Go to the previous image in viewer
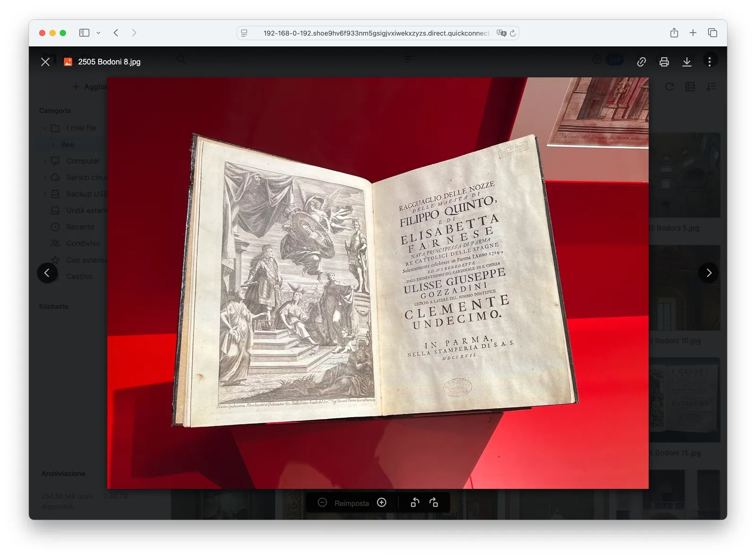 coord(47,273)
